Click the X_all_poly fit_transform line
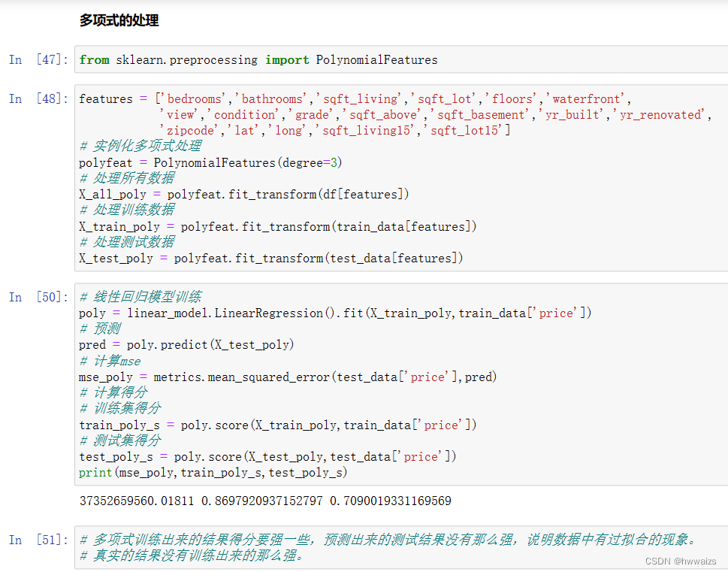 pyautogui.click(x=243, y=194)
